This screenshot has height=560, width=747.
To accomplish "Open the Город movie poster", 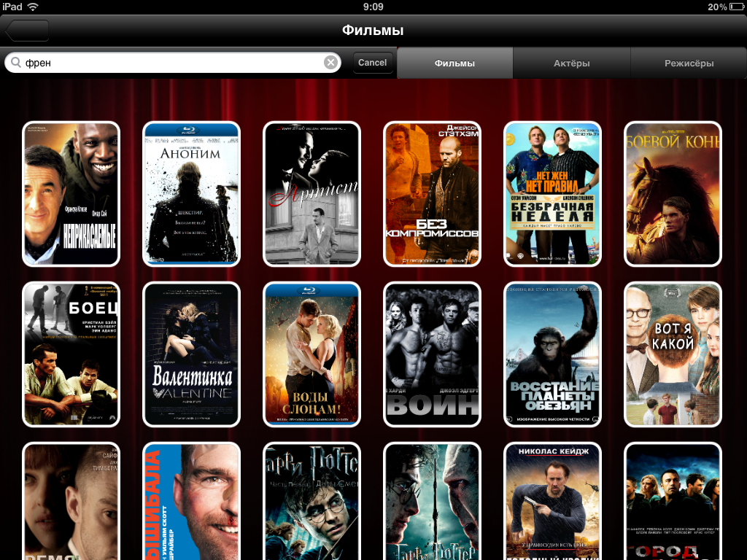I will click(x=673, y=501).
